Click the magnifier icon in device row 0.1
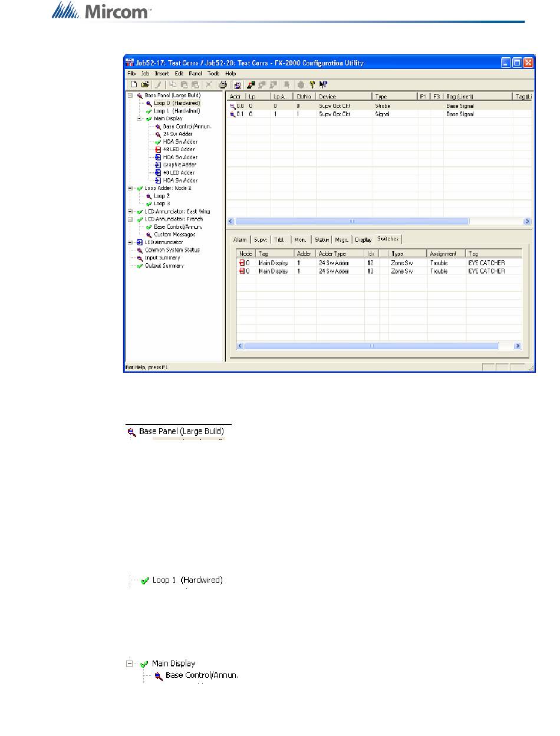560x736 pixels. click(232, 114)
